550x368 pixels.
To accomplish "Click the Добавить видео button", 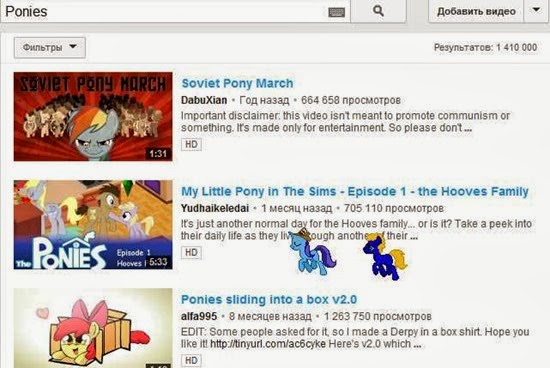I will click(x=476, y=11).
